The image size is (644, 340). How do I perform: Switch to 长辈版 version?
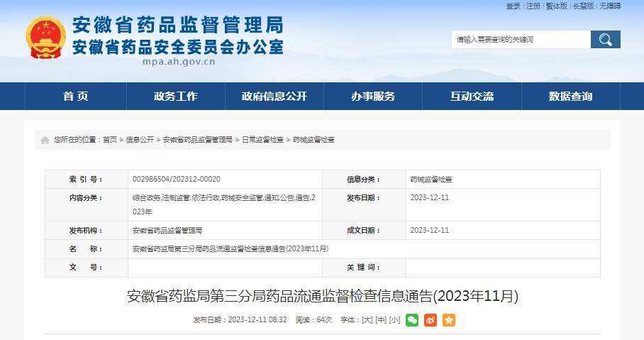(584, 6)
